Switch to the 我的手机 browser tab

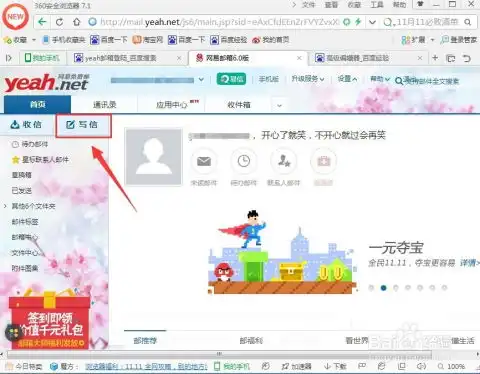pos(42,58)
